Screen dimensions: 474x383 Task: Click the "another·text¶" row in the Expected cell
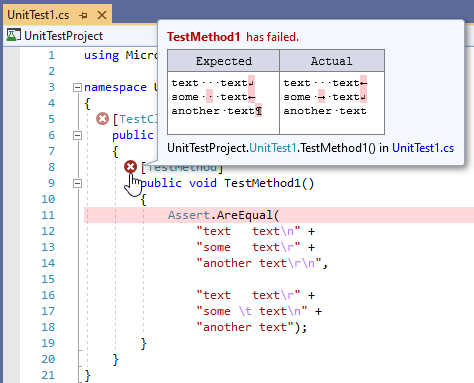pyautogui.click(x=217, y=111)
